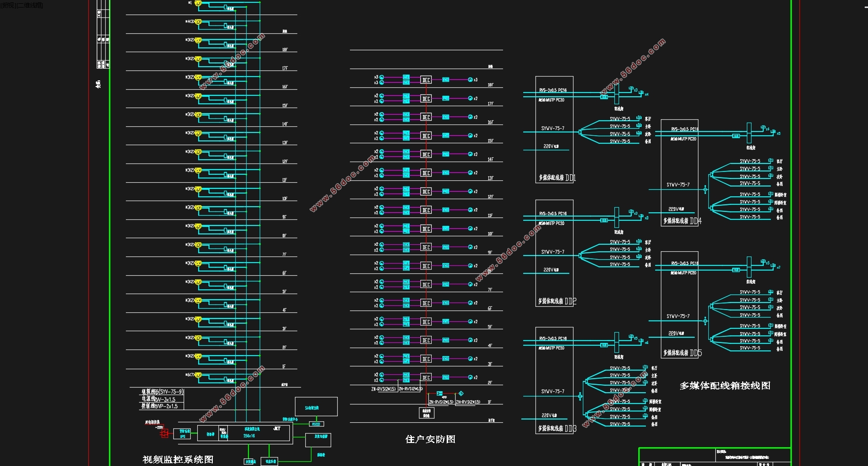Image resolution: width=868 pixels, height=466 pixels.
Task: Click the RVS-2x0.5 PC16 text in the DD1 box
Action: (553, 90)
